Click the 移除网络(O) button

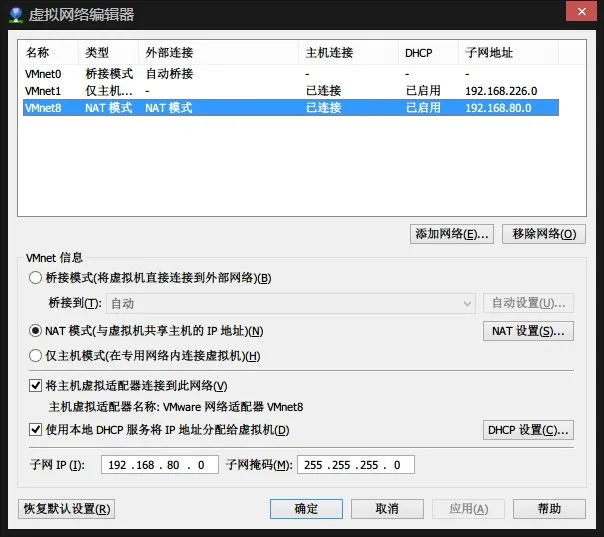click(544, 234)
